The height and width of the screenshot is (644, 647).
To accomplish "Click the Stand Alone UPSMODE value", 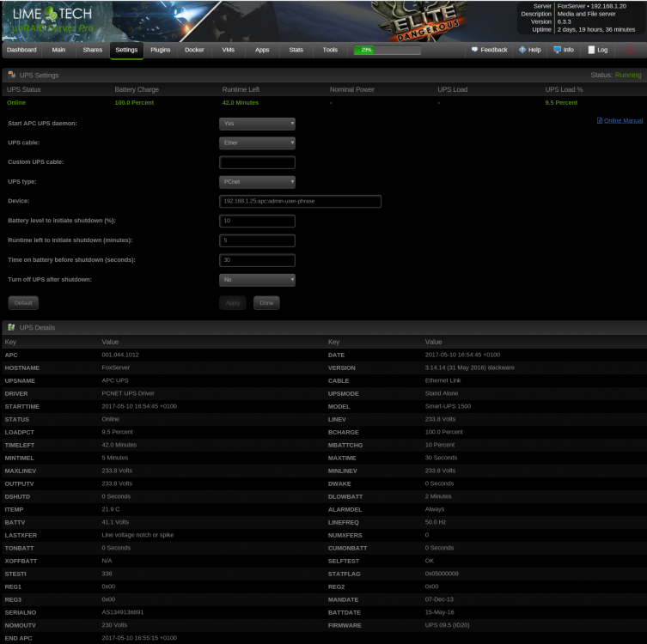I will (442, 393).
